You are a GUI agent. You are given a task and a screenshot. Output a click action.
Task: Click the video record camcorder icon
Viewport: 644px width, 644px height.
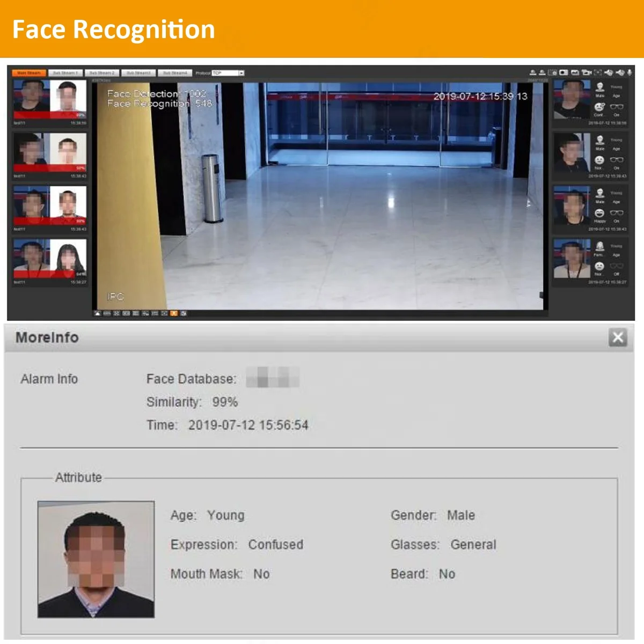point(587,72)
